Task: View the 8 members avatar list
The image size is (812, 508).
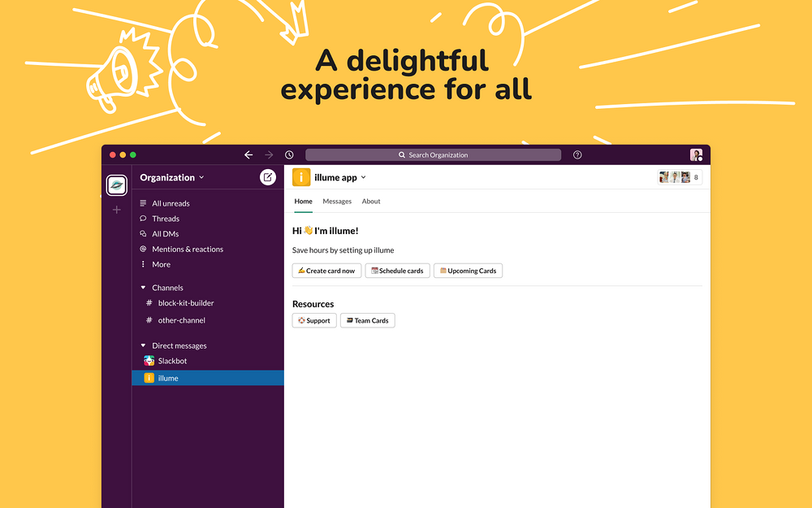Action: pyautogui.click(x=680, y=177)
